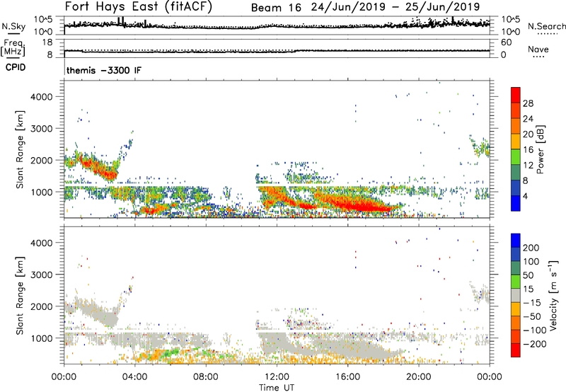The height and width of the screenshot is (392, 566).
Task: Click the 'CPID' label
Action: [16, 67]
